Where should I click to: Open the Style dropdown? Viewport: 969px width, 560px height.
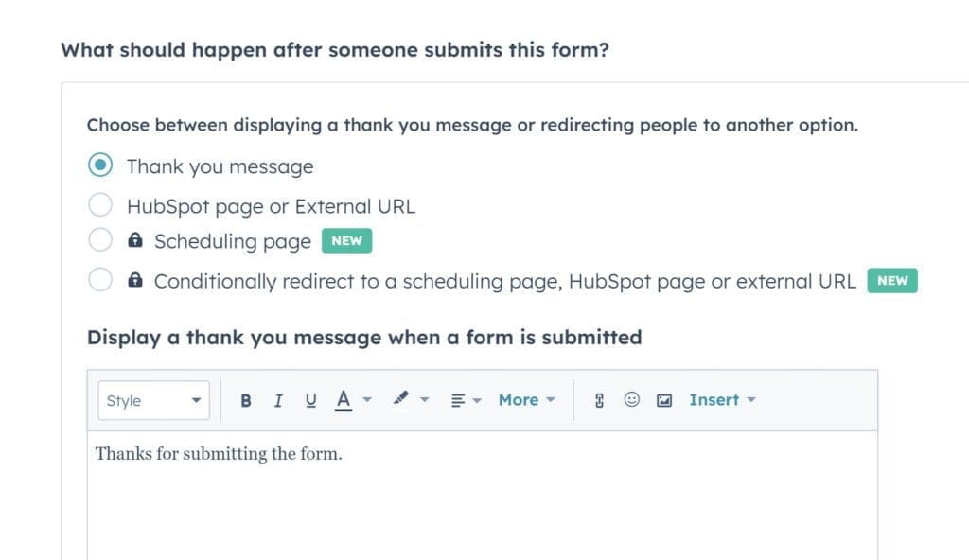click(153, 399)
